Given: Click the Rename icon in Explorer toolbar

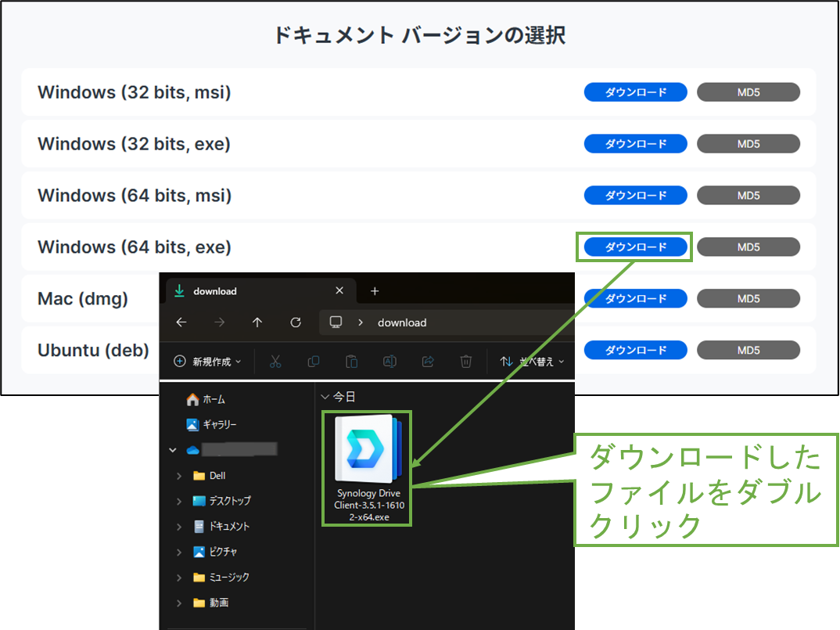Looking at the screenshot, I should click(x=389, y=362).
